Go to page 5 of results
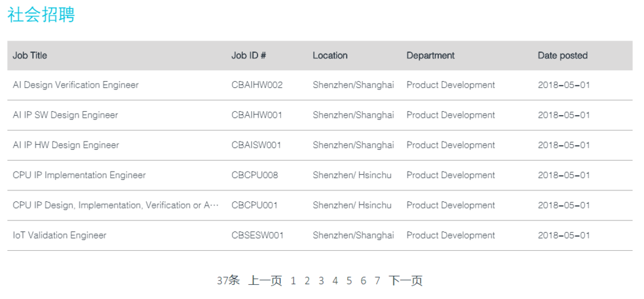 349,281
